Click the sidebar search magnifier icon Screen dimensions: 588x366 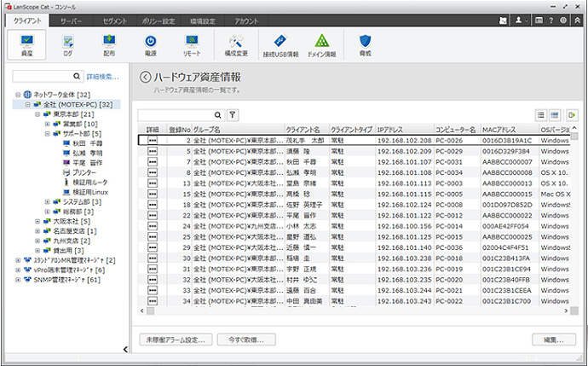click(x=77, y=76)
